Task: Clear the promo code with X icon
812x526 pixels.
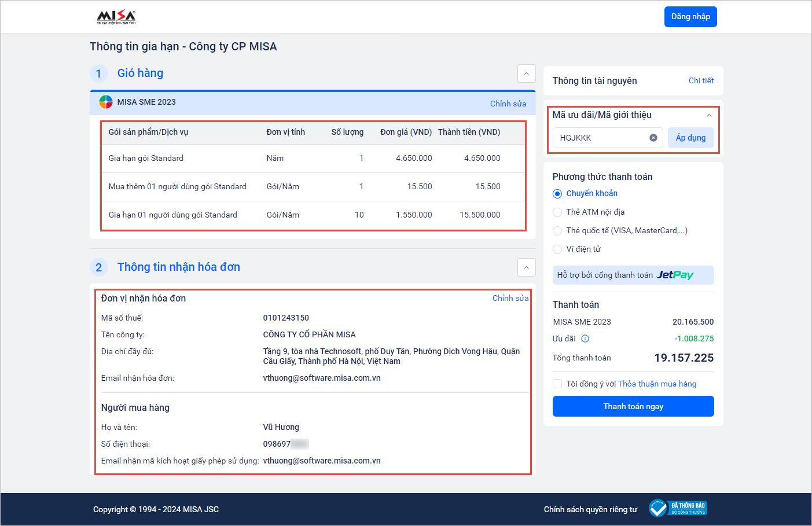Action: [653, 138]
